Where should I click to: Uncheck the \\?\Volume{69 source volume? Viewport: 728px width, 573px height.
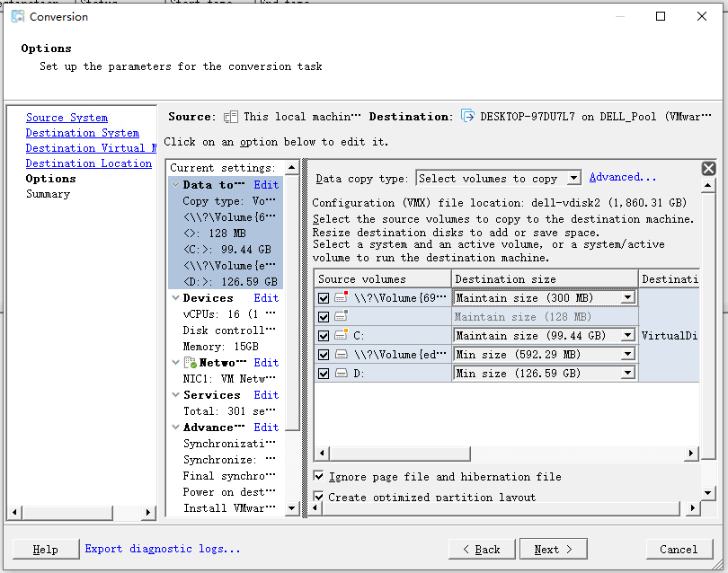[x=324, y=298]
